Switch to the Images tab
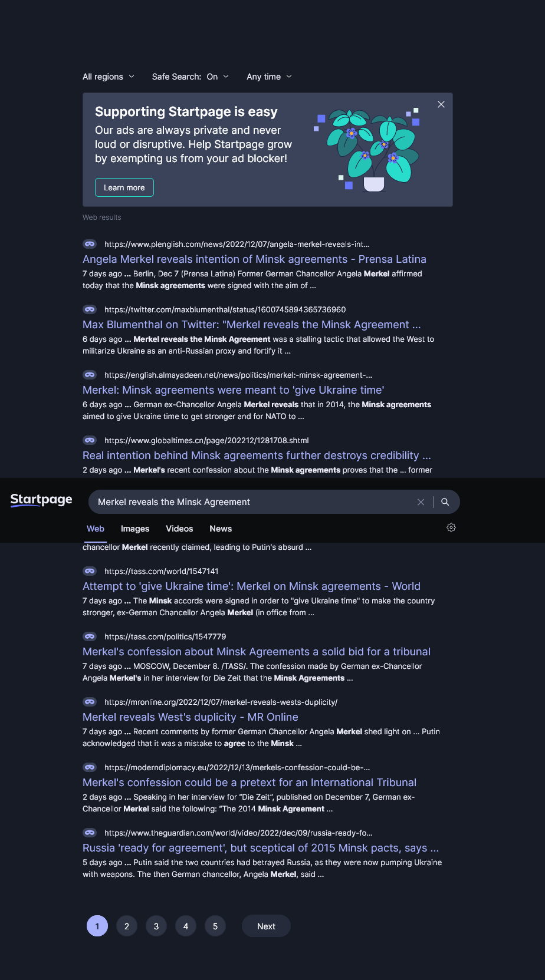The height and width of the screenshot is (980, 545). pos(135,529)
